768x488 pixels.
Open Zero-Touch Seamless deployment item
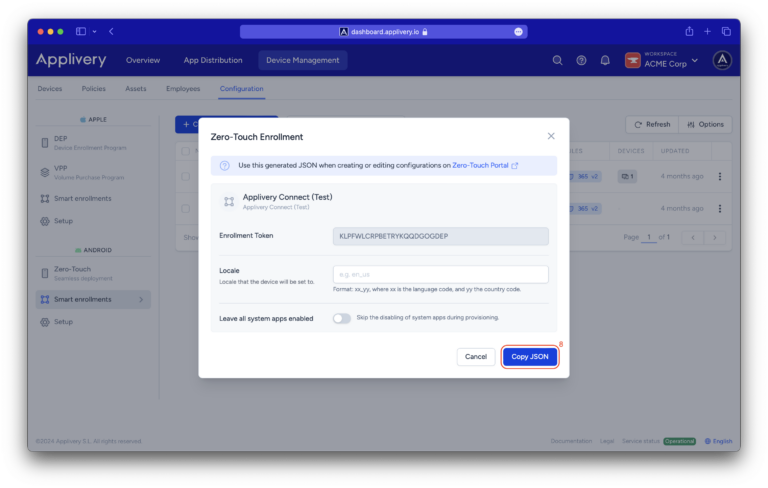[x=93, y=273]
